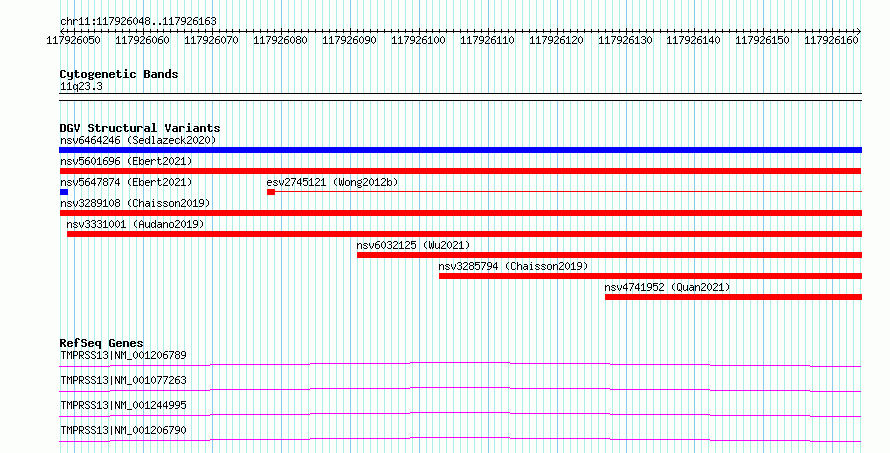The height and width of the screenshot is (453, 890).
Task: Open nsv3289108 (Chaisson2019) variant label
Action: pos(135,203)
